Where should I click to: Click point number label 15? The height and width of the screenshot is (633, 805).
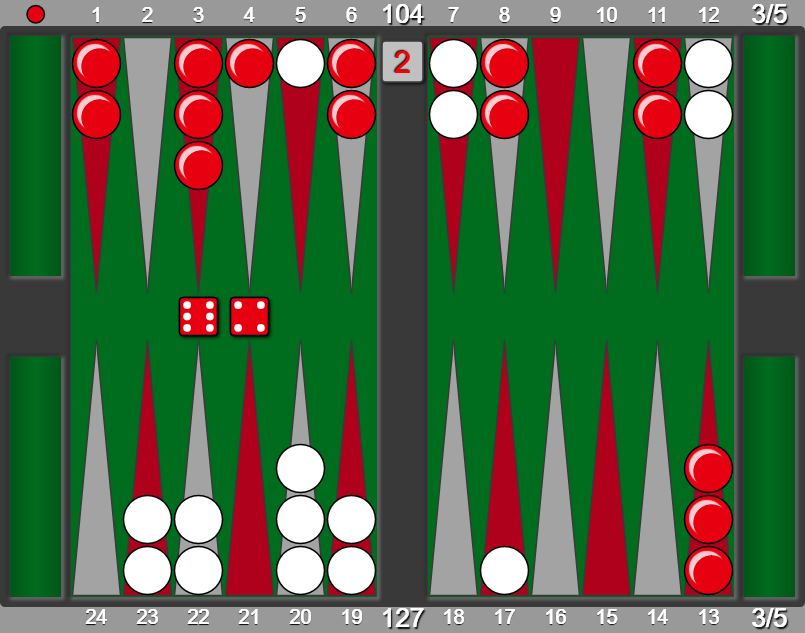coord(606,617)
